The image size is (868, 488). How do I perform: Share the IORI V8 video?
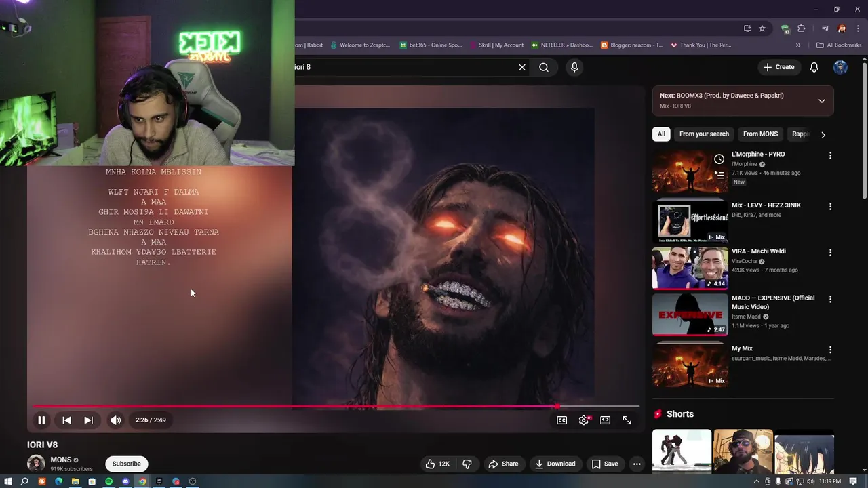pos(504,464)
